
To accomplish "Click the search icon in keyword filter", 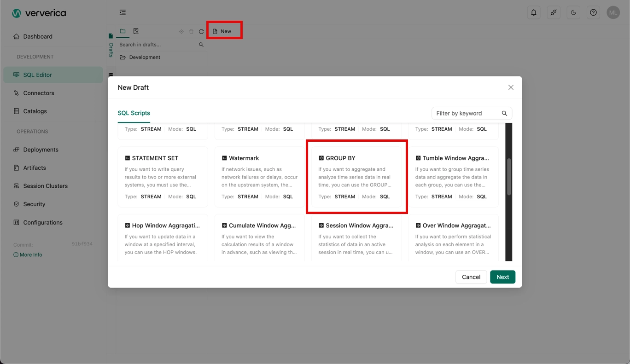I will tap(504, 113).
